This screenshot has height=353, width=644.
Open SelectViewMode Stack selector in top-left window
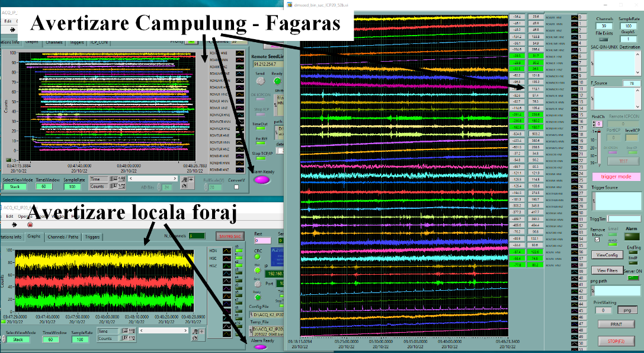coord(15,187)
